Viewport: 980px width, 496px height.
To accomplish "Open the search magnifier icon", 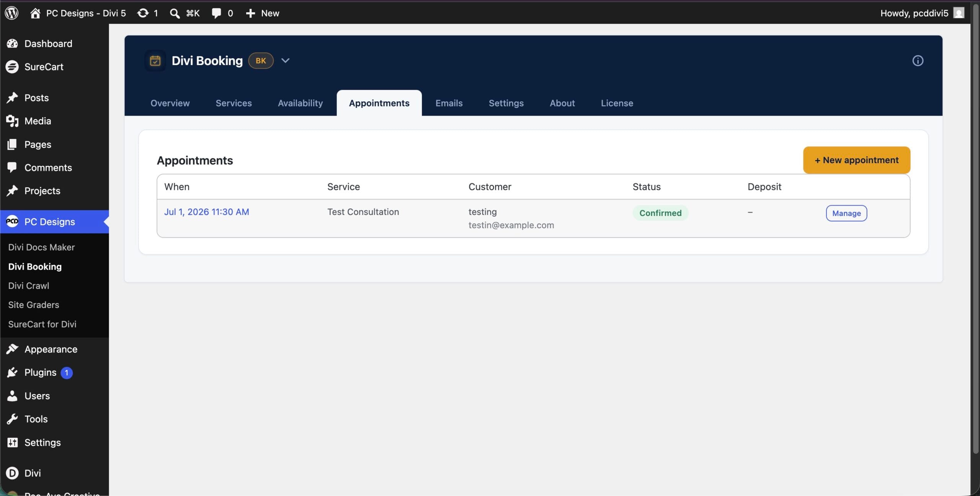I will (x=175, y=13).
